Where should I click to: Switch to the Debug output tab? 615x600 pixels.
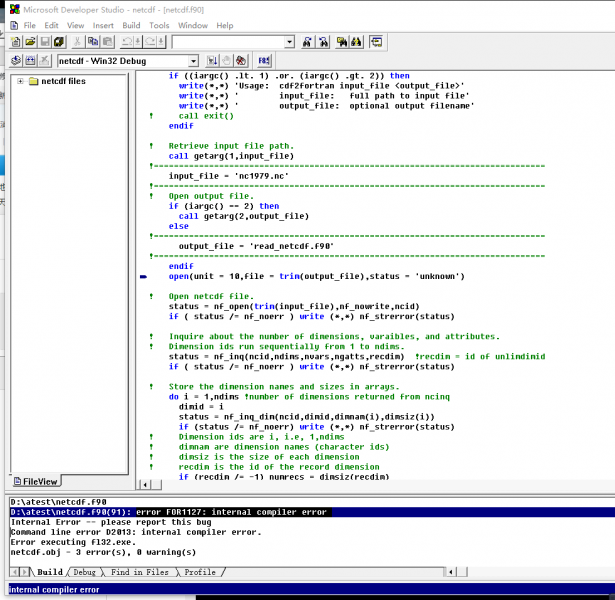pos(84,572)
